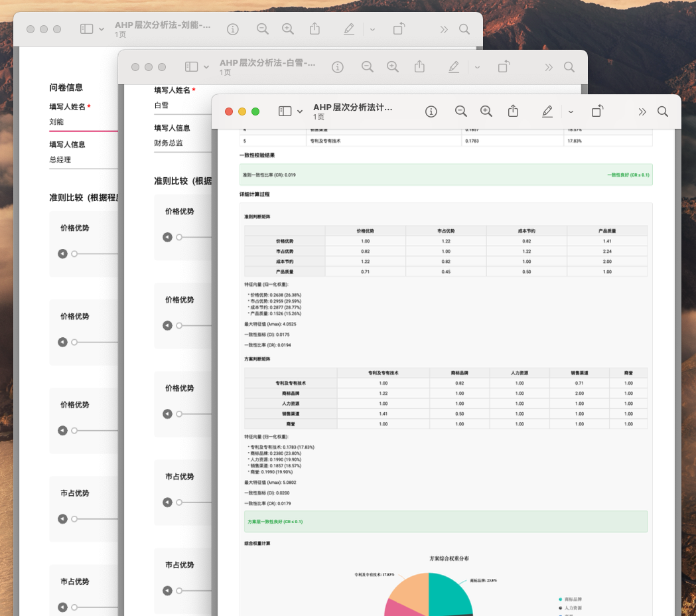This screenshot has height=616, width=696.
Task: Show inspector info in the 白雪 window
Action: 337,67
